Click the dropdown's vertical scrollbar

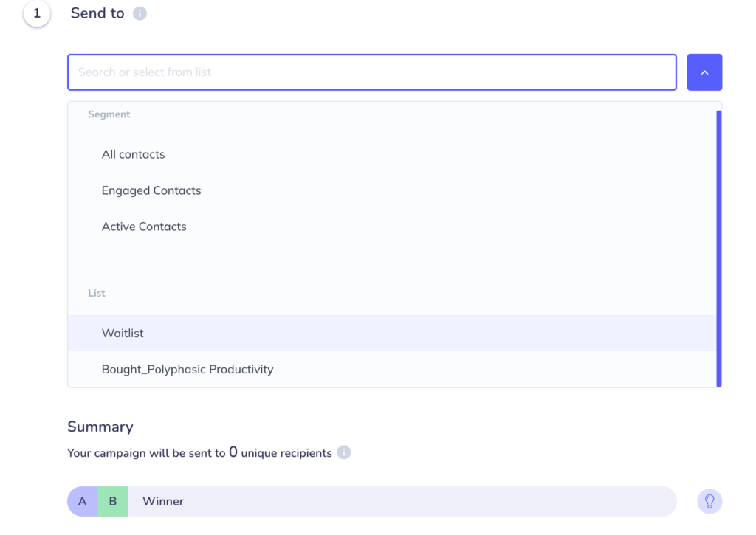coord(718,248)
